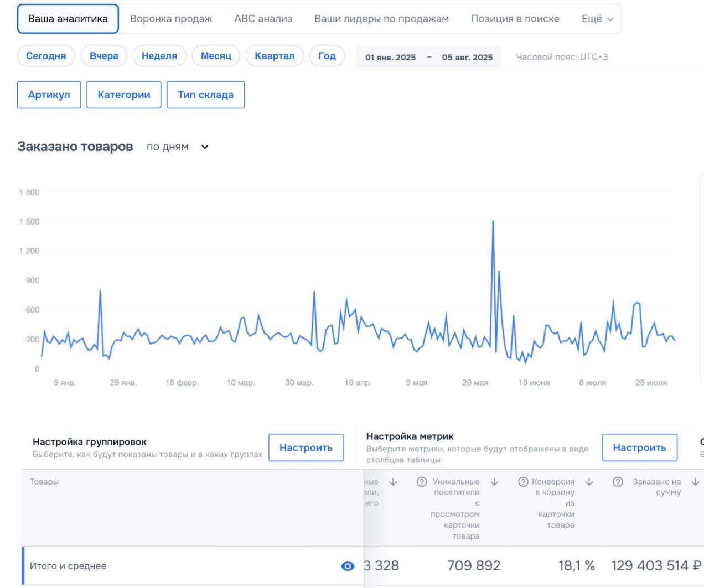
Task: Sort the partially hidden leftmost metric column
Action: [x=393, y=482]
